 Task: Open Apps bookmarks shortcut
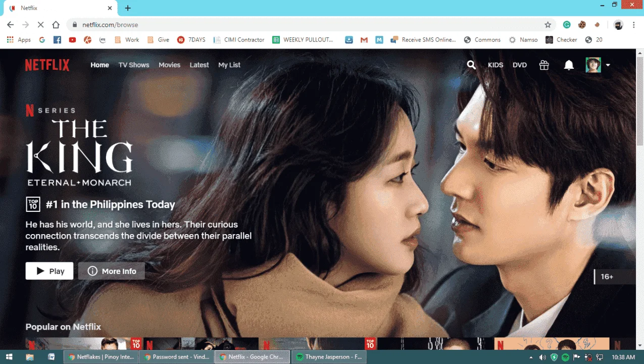tap(19, 40)
